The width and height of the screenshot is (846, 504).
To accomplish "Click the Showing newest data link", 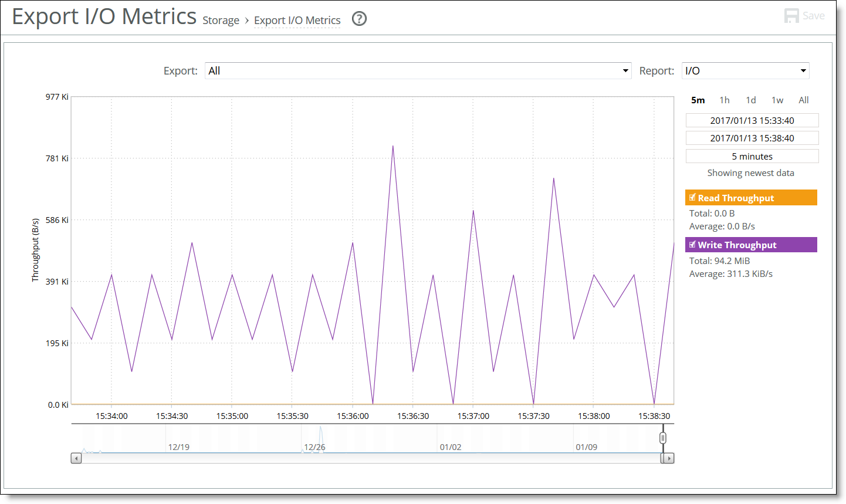I will click(751, 172).
